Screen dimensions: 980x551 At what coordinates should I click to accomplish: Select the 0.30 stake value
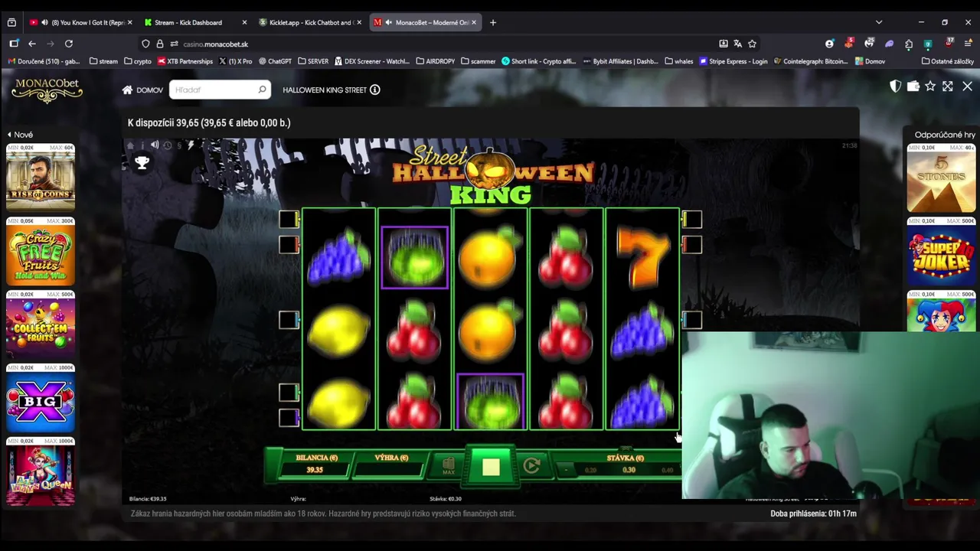click(629, 470)
